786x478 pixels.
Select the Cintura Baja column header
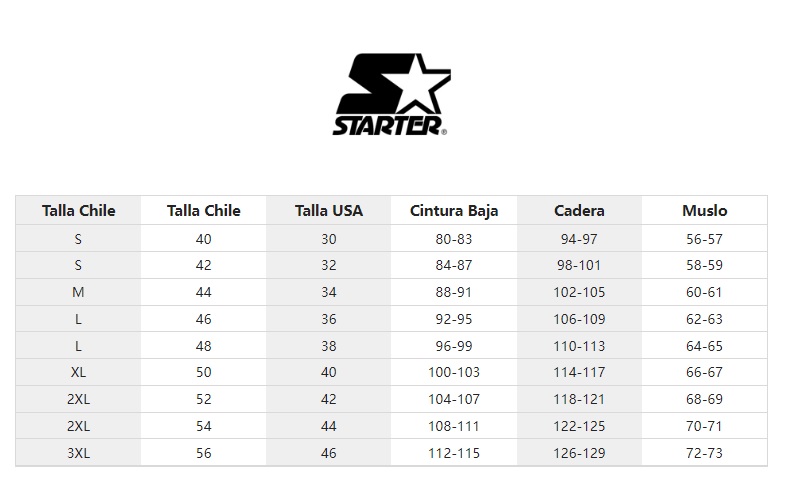[x=454, y=210]
